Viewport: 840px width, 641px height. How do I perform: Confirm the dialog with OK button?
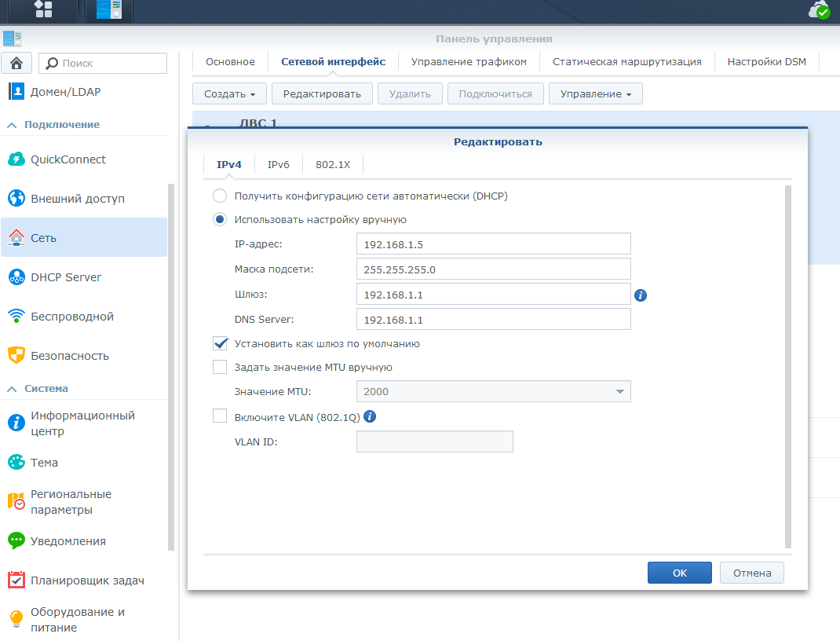pyautogui.click(x=679, y=573)
